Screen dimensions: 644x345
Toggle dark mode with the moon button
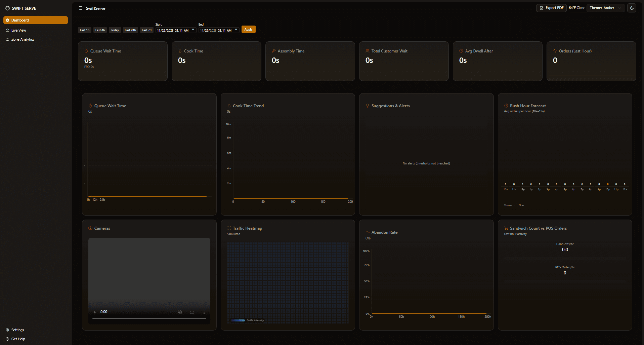(632, 8)
